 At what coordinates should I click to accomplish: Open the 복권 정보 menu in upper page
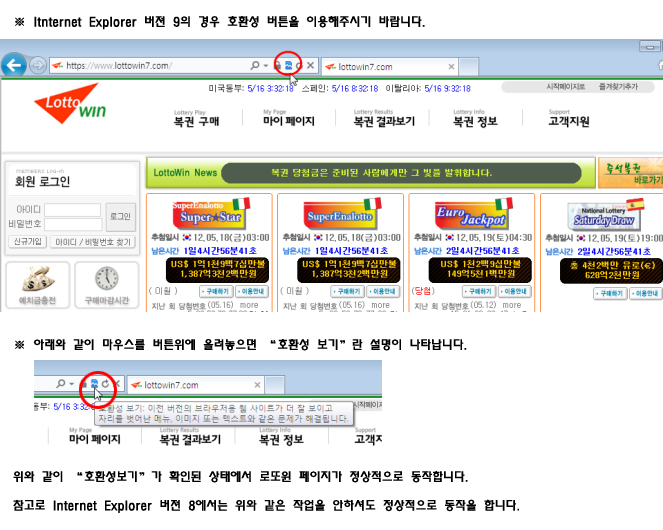click(x=475, y=121)
